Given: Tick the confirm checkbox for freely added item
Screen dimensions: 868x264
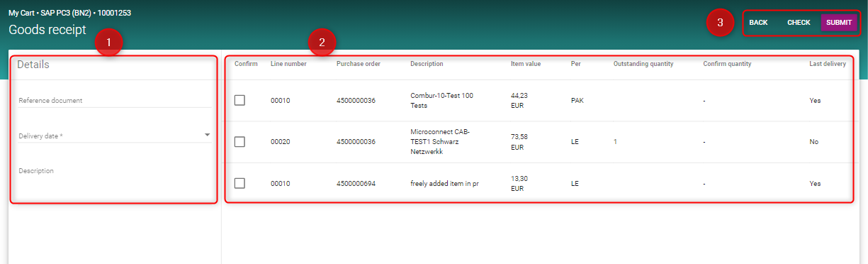Looking at the screenshot, I should pyautogui.click(x=239, y=183).
